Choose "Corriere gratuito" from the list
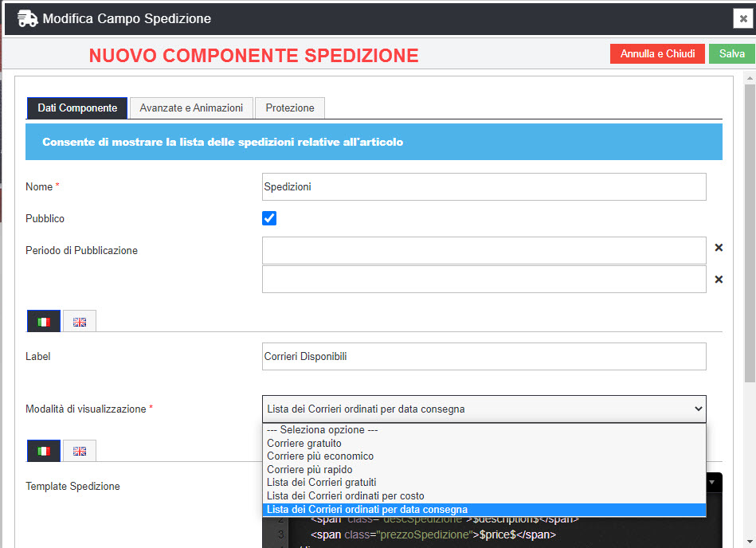Image resolution: width=756 pixels, height=548 pixels. pos(304,443)
